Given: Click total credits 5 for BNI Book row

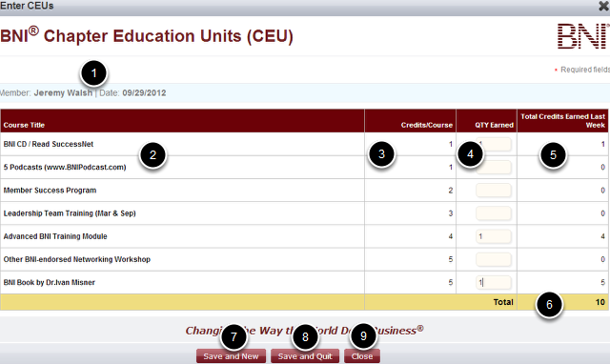Looking at the screenshot, I should [602, 282].
